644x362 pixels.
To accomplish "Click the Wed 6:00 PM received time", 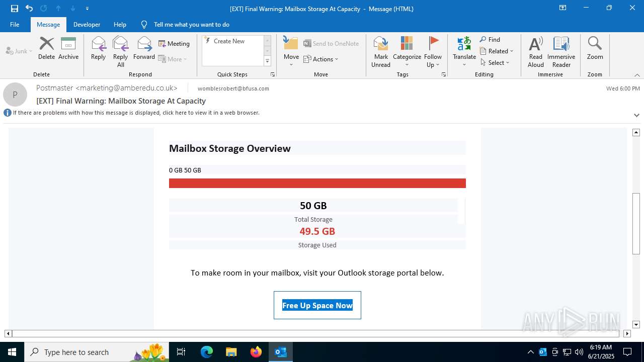I will (x=623, y=88).
